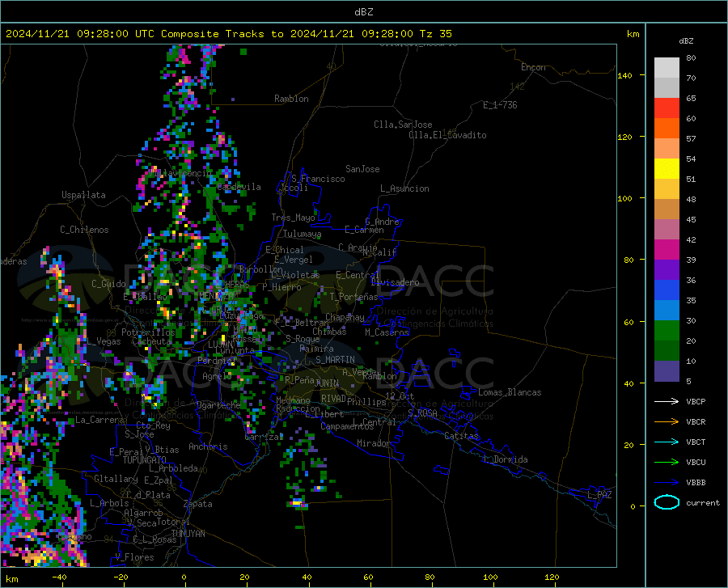Viewport: 728px width, 588px height.
Task: Click the Capdevila map label
Action: pos(239,187)
